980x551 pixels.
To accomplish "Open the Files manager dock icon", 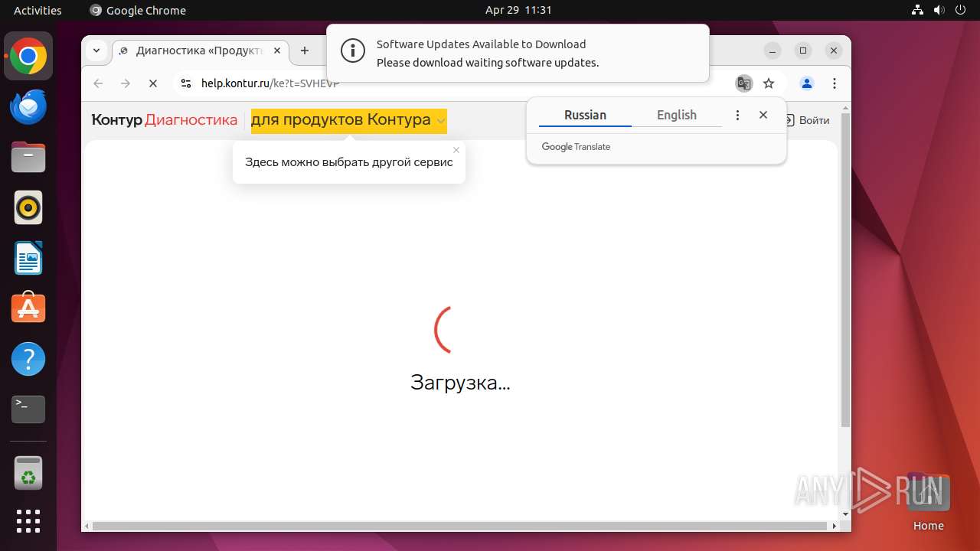I will pyautogui.click(x=28, y=158).
